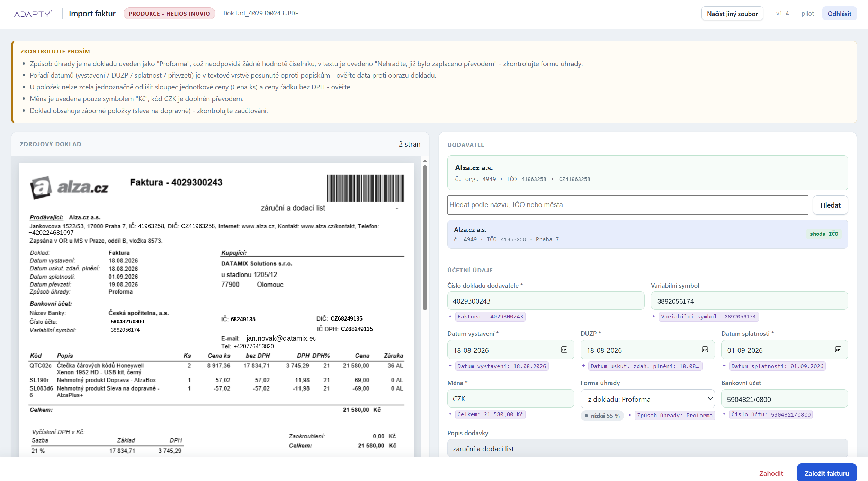The image size is (868, 481).
Task: Click the "2 stran" page count
Action: click(x=410, y=144)
